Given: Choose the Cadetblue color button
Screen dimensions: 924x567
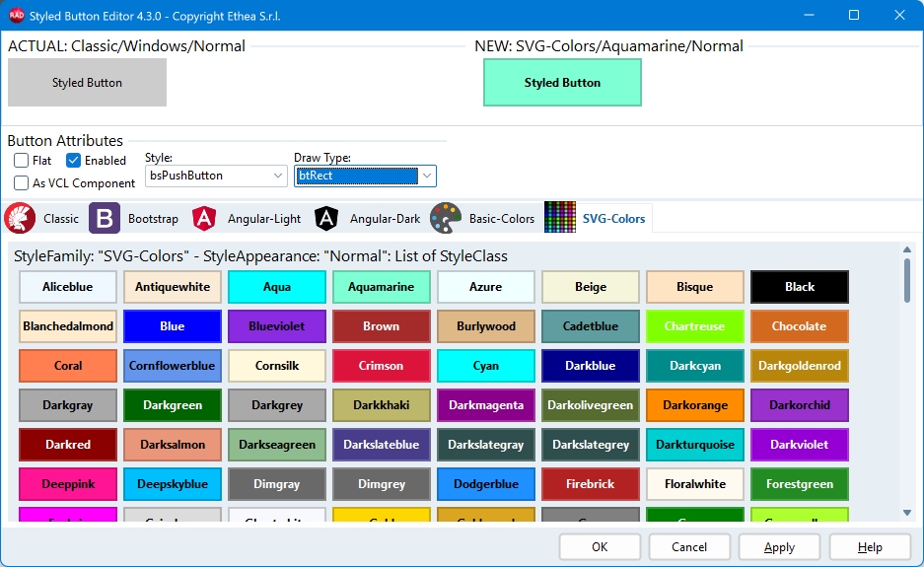Looking at the screenshot, I should tap(591, 326).
